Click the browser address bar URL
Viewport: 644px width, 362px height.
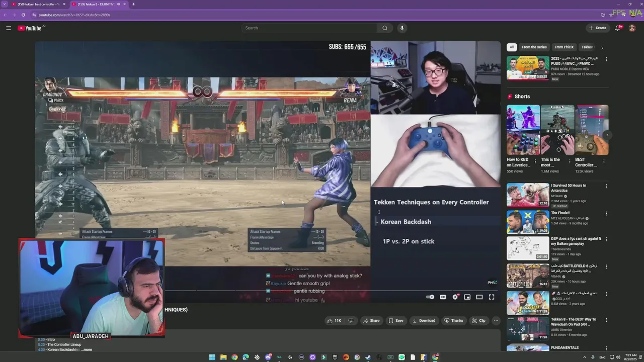(x=74, y=15)
